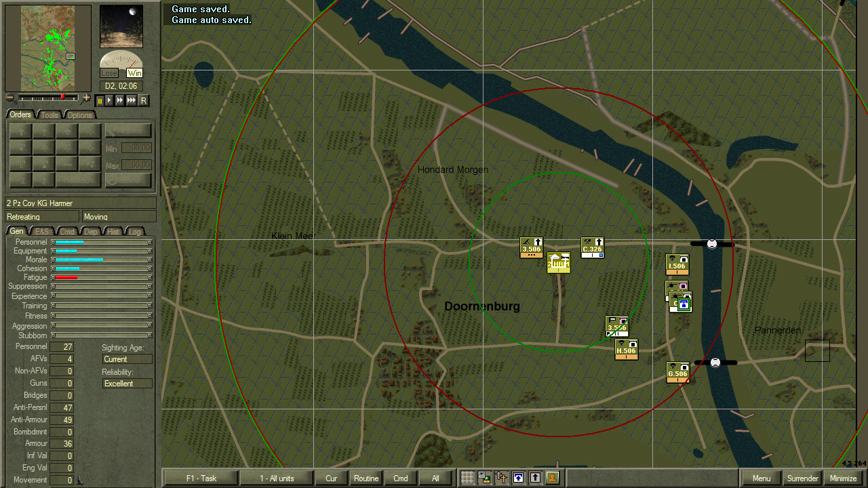Click the Cohesion level bar
Screen dimensions: 868x488
click(102, 268)
